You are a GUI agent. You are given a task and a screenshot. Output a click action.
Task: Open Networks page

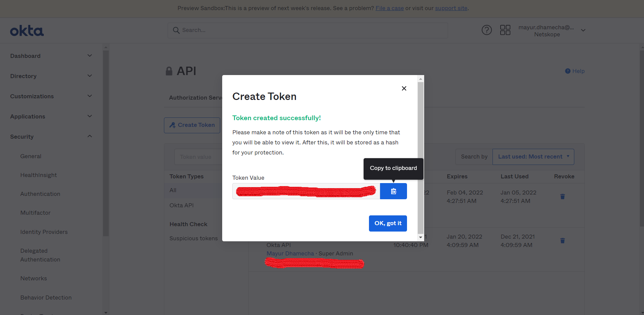coord(33,278)
